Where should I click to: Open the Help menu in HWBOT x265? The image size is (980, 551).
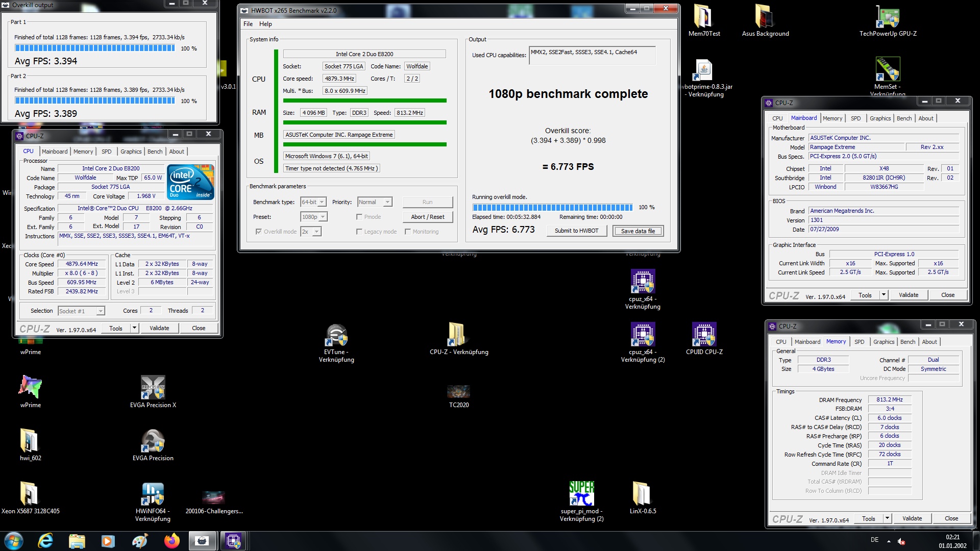[x=265, y=24]
